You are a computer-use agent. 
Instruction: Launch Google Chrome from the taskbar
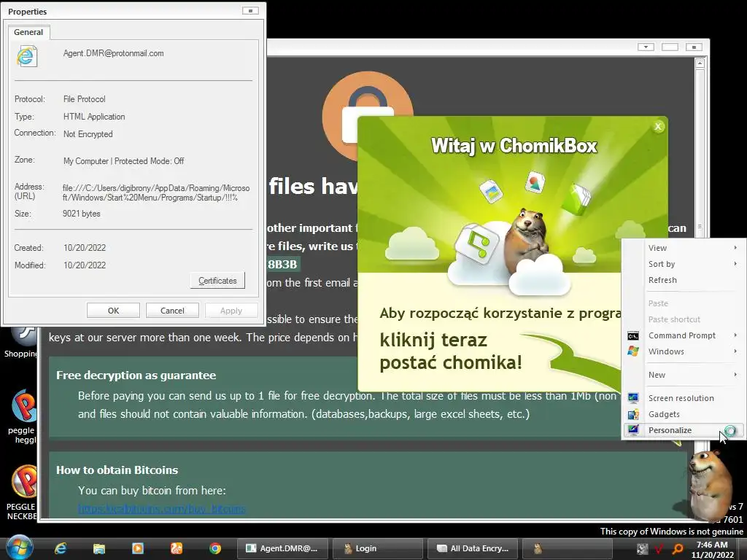(x=215, y=548)
